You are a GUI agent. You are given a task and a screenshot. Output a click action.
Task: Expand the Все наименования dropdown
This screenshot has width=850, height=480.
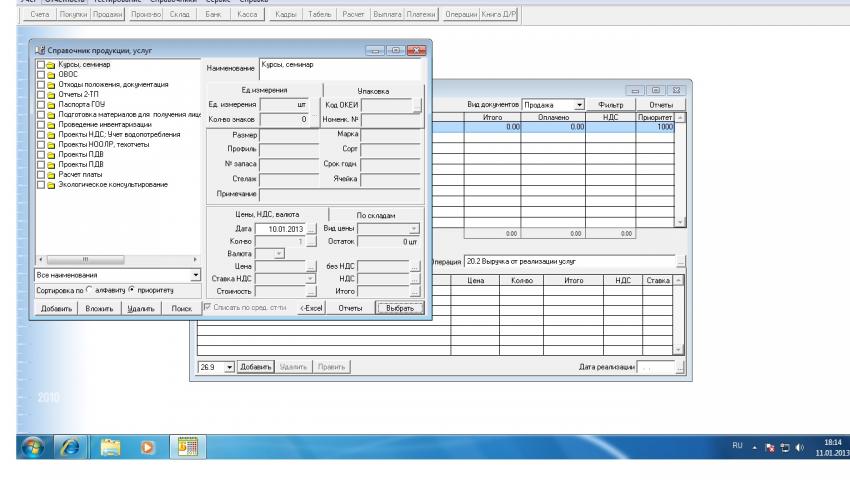(x=195, y=274)
